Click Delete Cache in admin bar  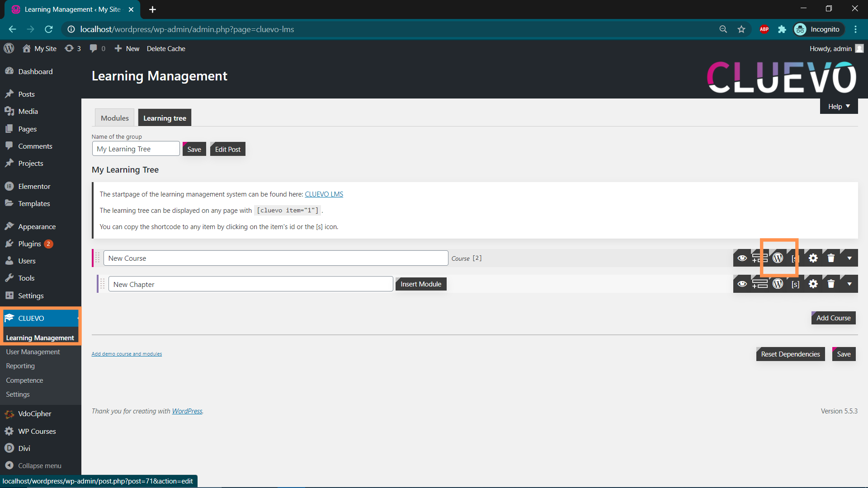(x=166, y=48)
